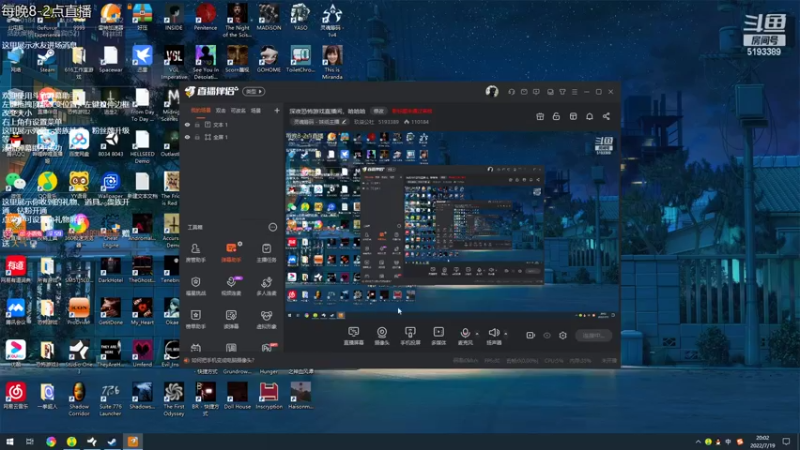Open the 虚拟形象 bear-face tool

pyautogui.click(x=266, y=319)
